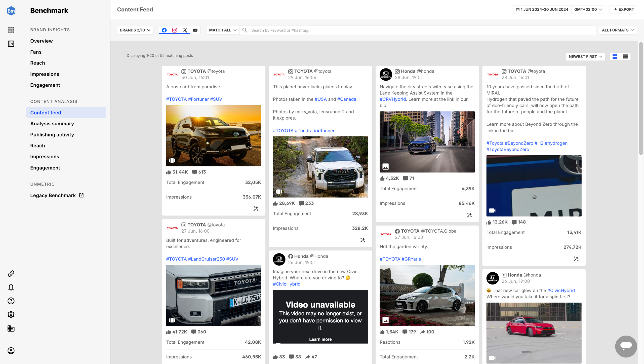Open Overview under Brand Insights
The height and width of the screenshot is (364, 644).
tap(42, 41)
